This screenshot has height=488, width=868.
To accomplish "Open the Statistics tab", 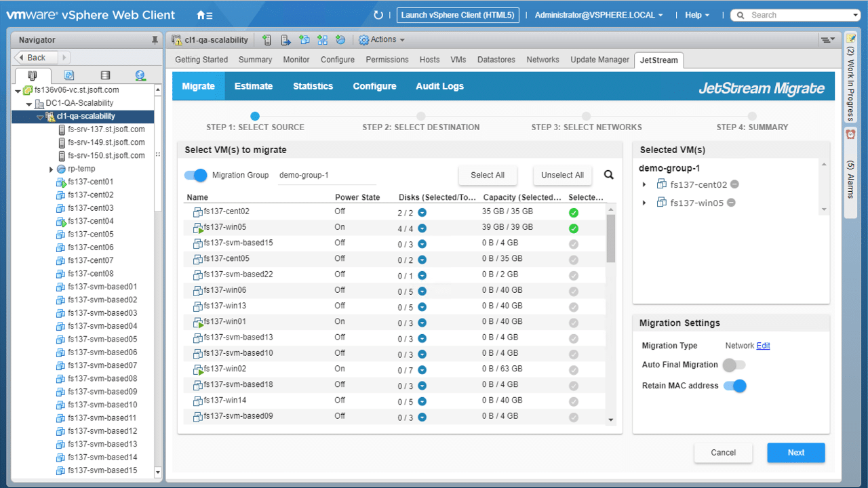I will point(313,86).
